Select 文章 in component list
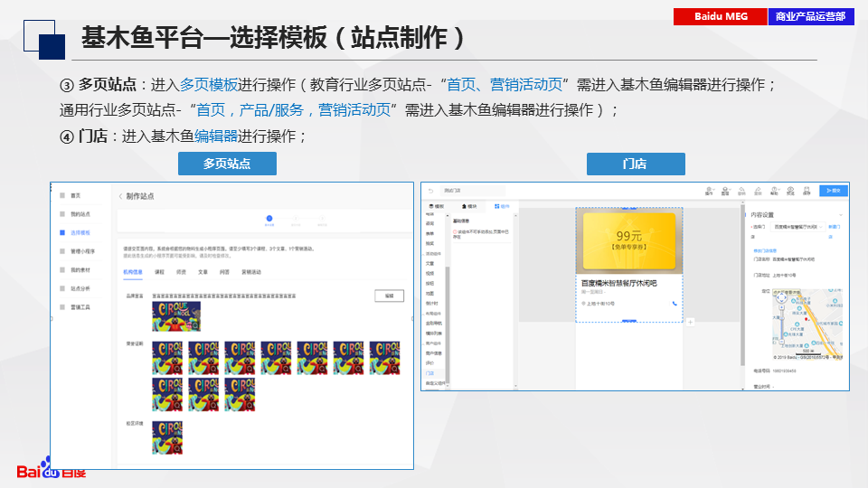 430,263
